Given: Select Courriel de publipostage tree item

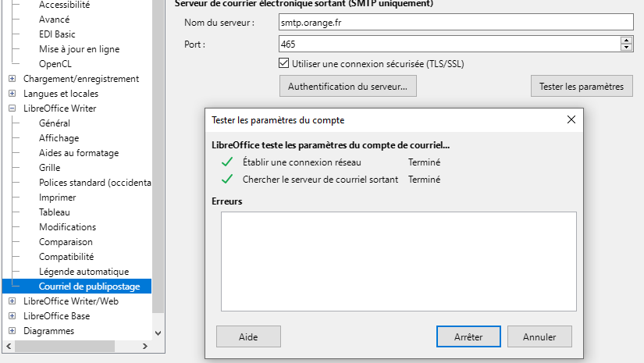Looking at the screenshot, I should point(89,286).
